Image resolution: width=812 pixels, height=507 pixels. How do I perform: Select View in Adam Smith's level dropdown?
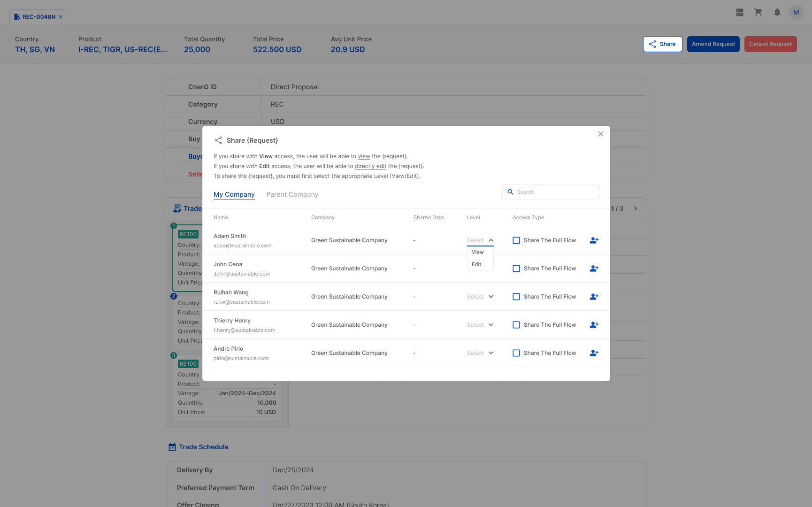point(477,252)
